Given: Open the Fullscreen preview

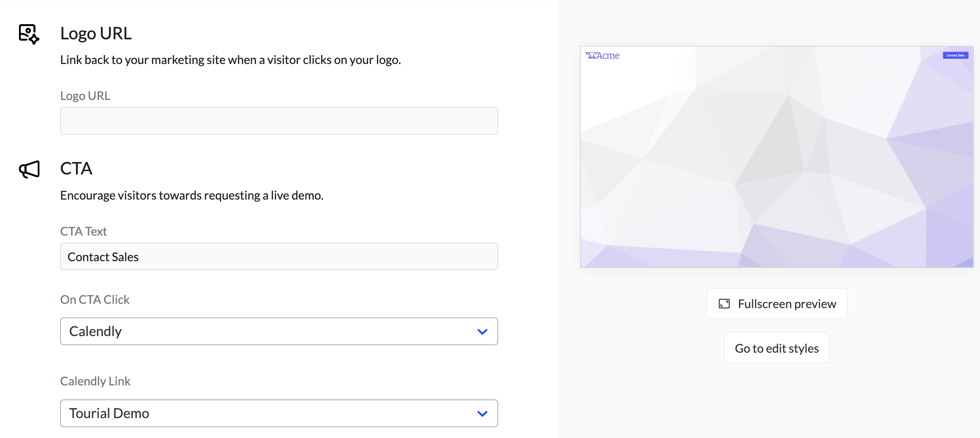Looking at the screenshot, I should (777, 304).
